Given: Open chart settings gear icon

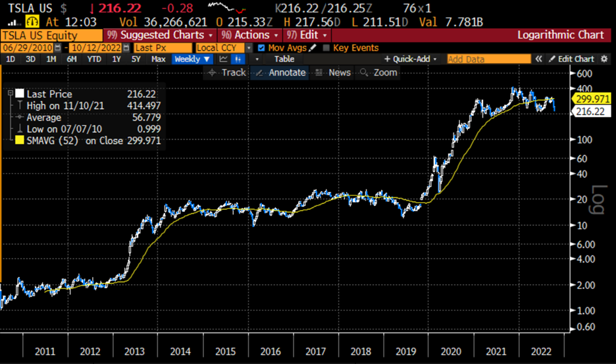Looking at the screenshot, I should (604, 59).
